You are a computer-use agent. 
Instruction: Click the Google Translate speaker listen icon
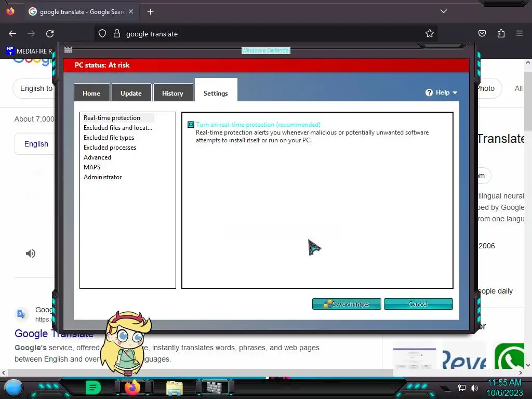tap(31, 254)
